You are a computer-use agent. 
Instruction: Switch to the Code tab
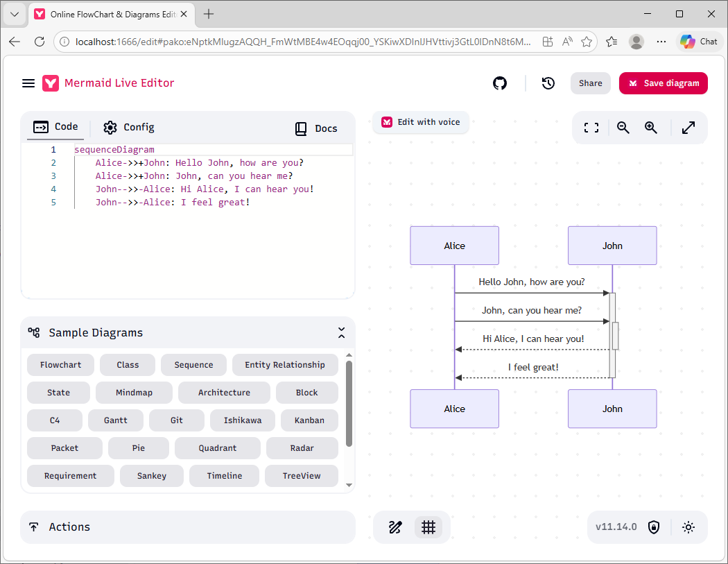point(55,126)
